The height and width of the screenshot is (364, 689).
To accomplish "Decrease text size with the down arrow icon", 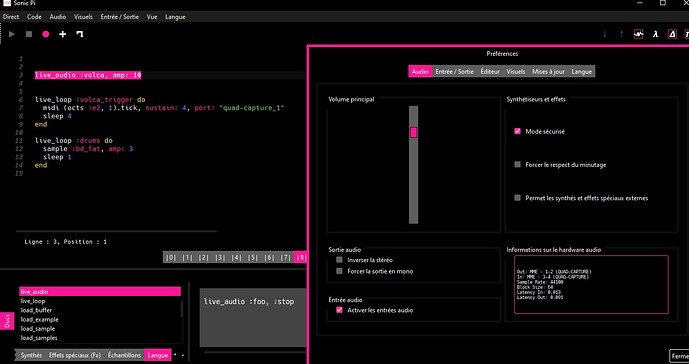I will pyautogui.click(x=605, y=34).
